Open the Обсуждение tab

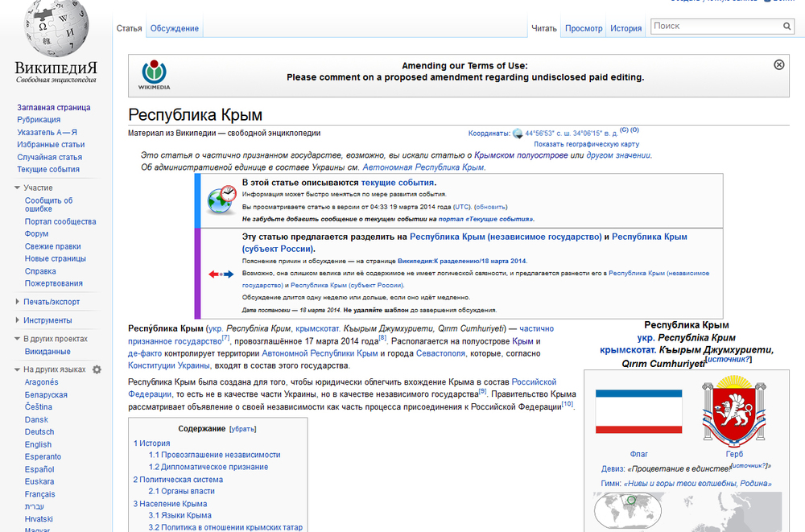[175, 28]
